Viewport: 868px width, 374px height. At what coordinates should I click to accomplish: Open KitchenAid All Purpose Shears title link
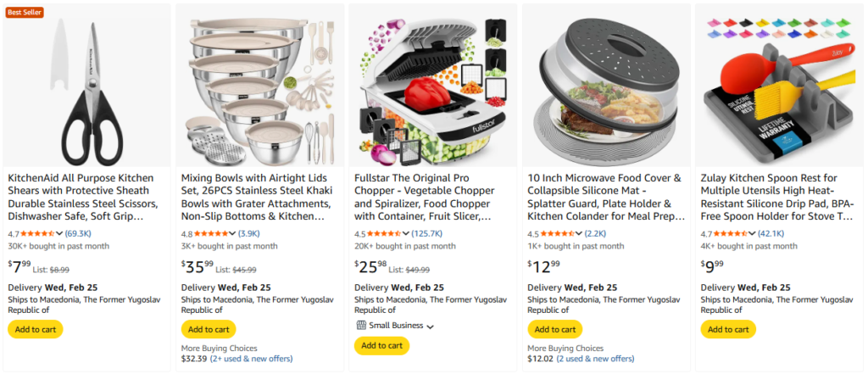click(82, 198)
